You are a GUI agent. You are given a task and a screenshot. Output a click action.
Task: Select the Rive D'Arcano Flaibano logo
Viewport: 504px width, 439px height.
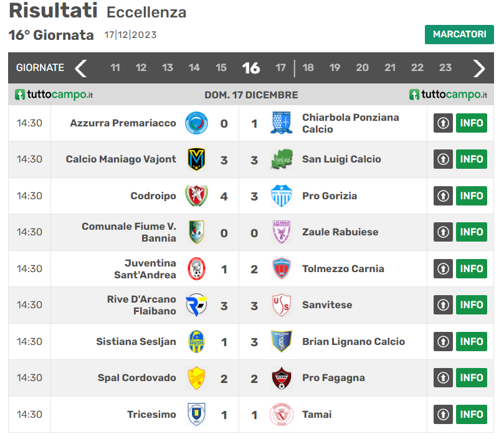[x=196, y=305]
